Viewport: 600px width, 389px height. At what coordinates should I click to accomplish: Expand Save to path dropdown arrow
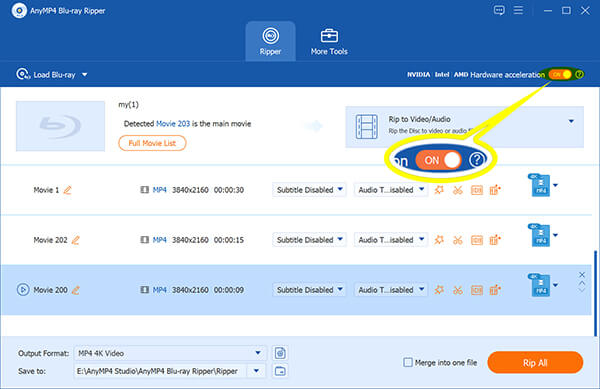pyautogui.click(x=256, y=371)
